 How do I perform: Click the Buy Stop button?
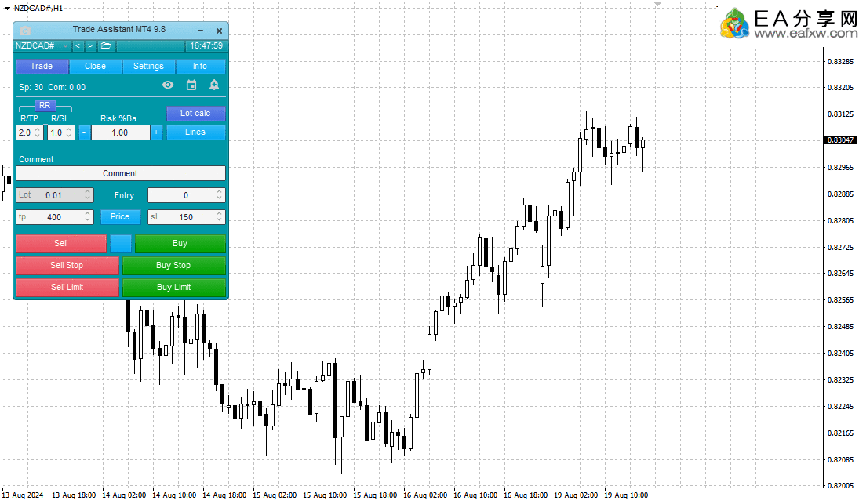pyautogui.click(x=173, y=266)
